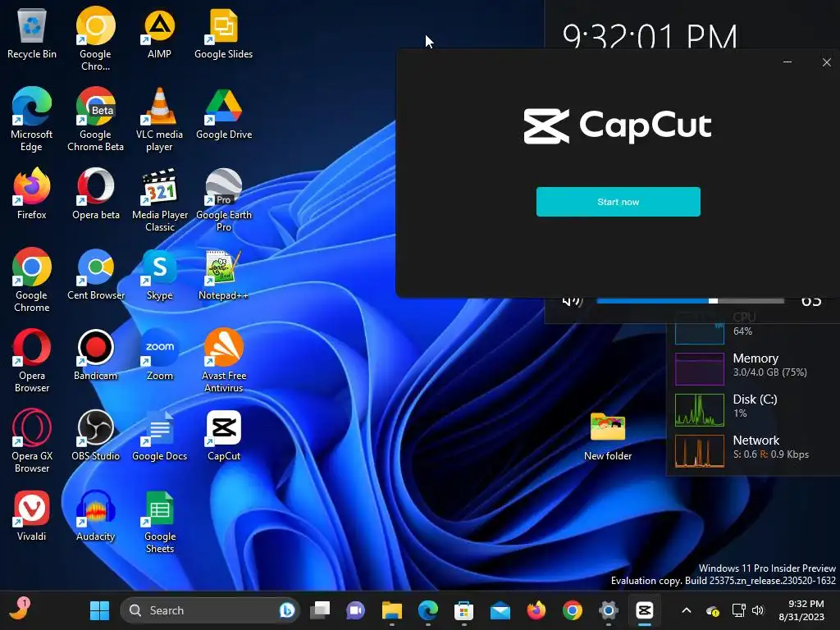The width and height of the screenshot is (840, 630).
Task: Select the Media Player Classic shortcut
Action: pyautogui.click(x=160, y=199)
